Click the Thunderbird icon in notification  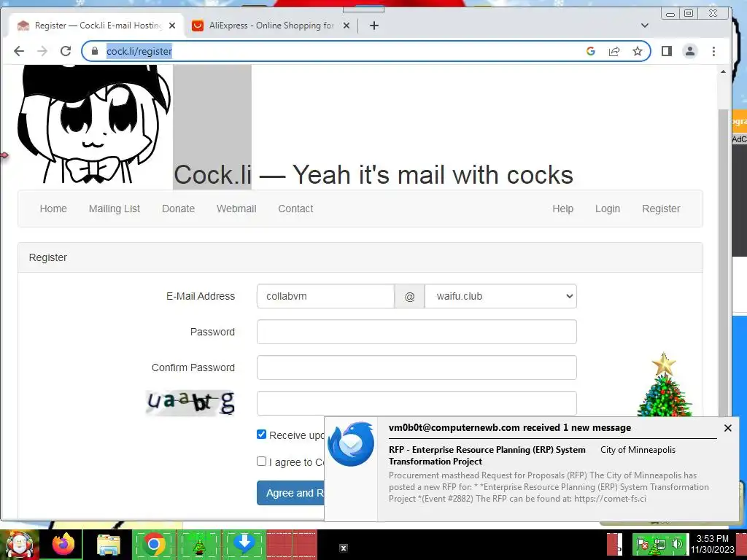tap(351, 444)
